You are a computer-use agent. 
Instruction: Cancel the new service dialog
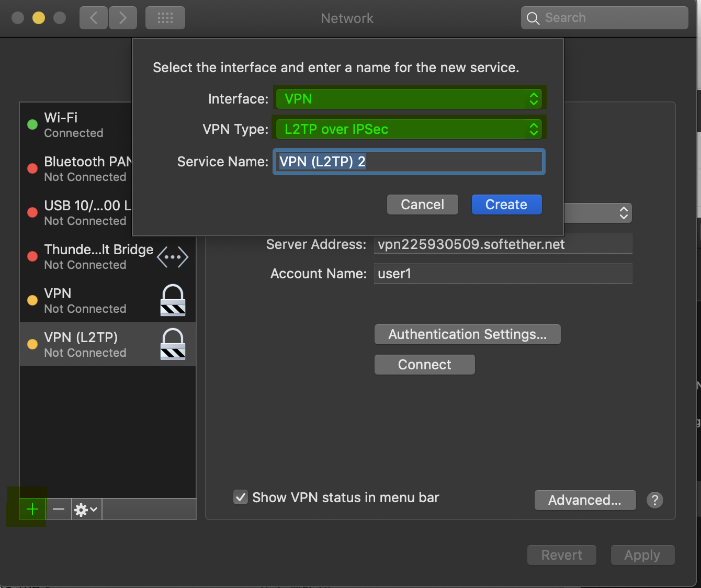[x=423, y=205]
